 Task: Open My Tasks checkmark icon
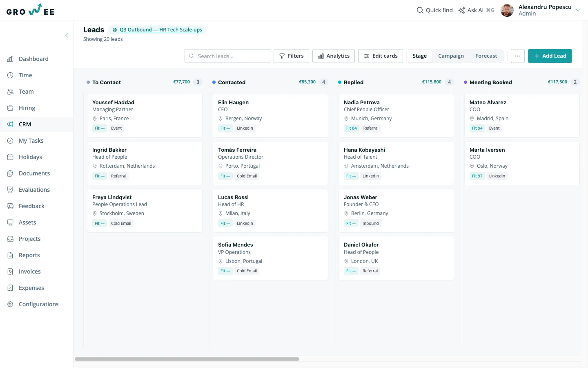10,141
